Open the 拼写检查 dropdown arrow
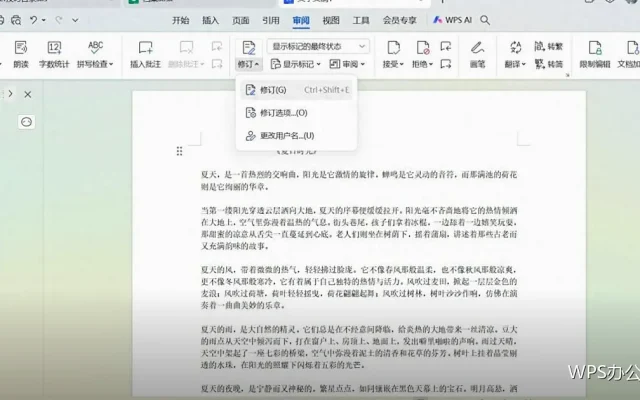Viewport: 640px width, 400px height. 111,64
